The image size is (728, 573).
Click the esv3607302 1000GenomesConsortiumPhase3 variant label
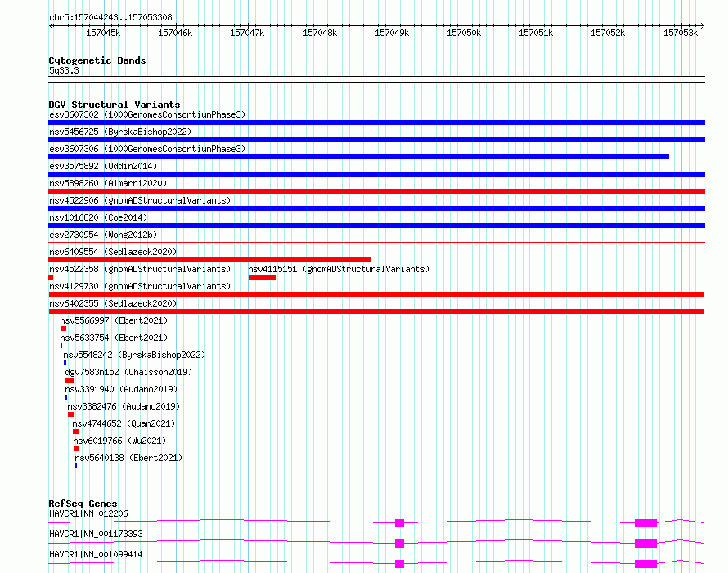tap(147, 114)
